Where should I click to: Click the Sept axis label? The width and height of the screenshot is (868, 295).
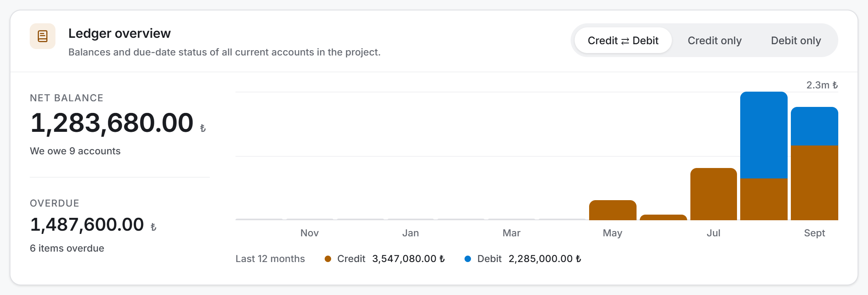pos(815,233)
